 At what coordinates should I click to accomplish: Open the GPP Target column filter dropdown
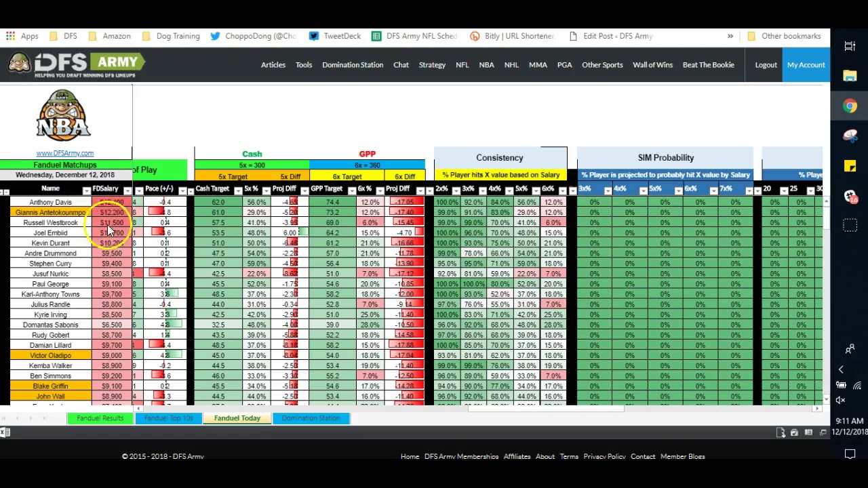[351, 190]
